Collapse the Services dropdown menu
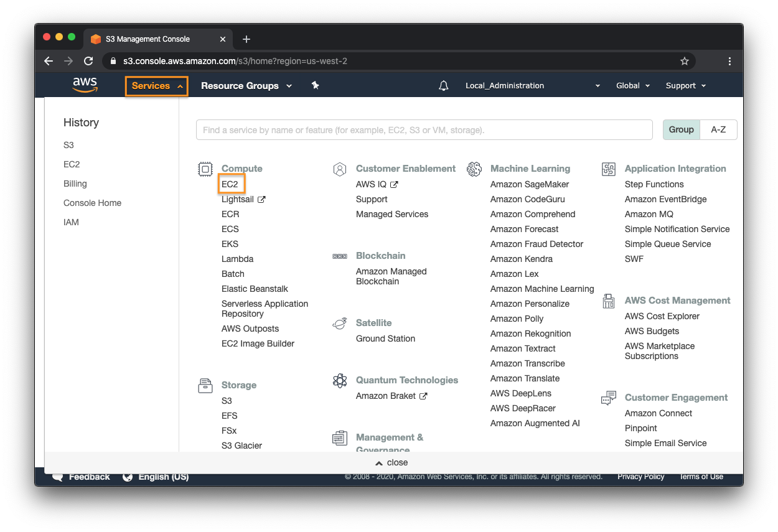 click(x=157, y=86)
